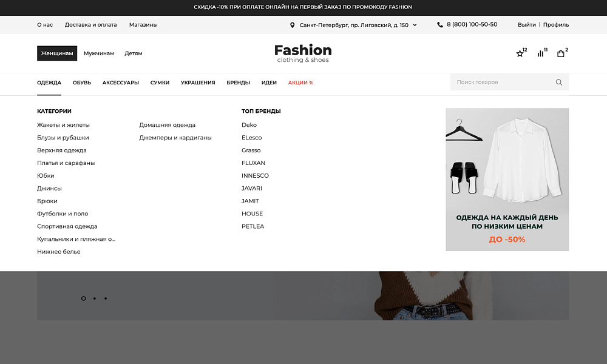The image size is (607, 364).
Task: Open favorites via the star icon
Action: tap(520, 53)
